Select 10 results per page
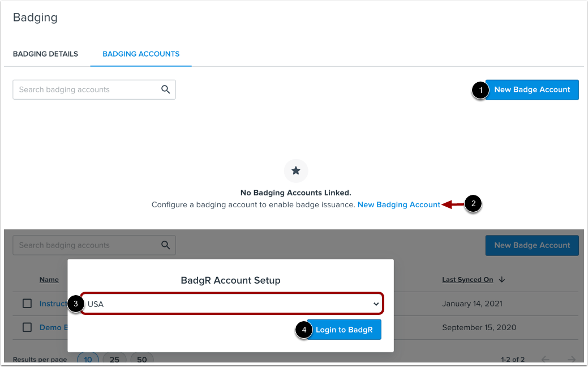 click(x=88, y=359)
